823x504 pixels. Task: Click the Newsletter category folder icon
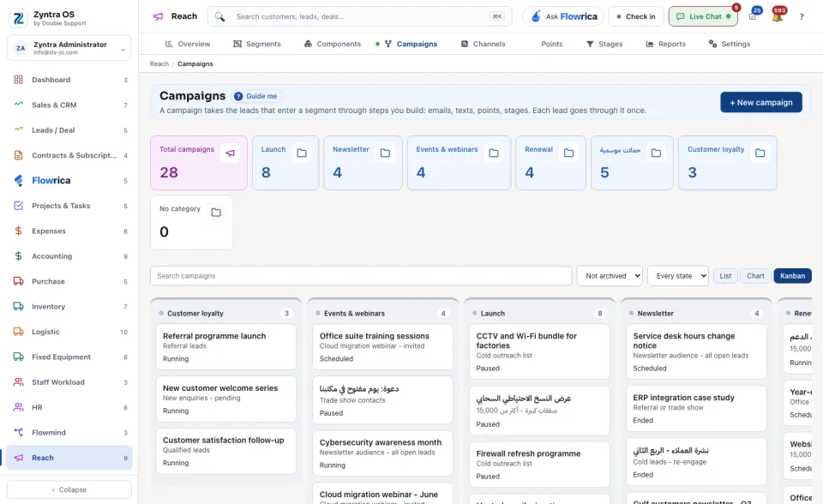385,153
